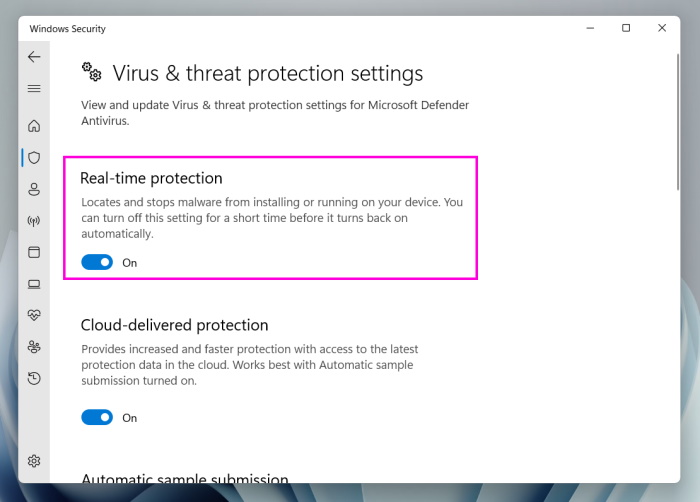Open the hamburger navigation menu
This screenshot has height=502, width=700.
pyautogui.click(x=34, y=89)
